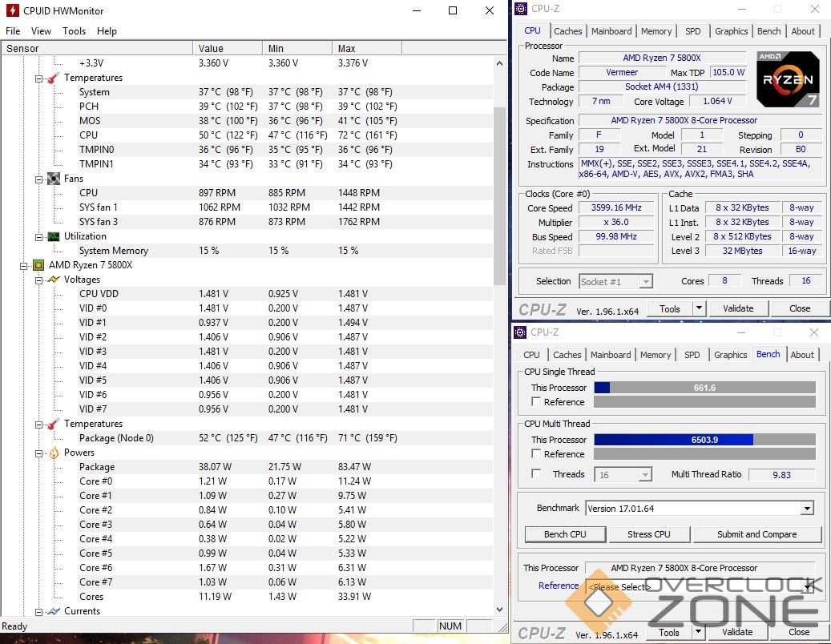Open the View menu in HWMonitor
Image resolution: width=831 pixels, height=644 pixels.
tap(41, 31)
